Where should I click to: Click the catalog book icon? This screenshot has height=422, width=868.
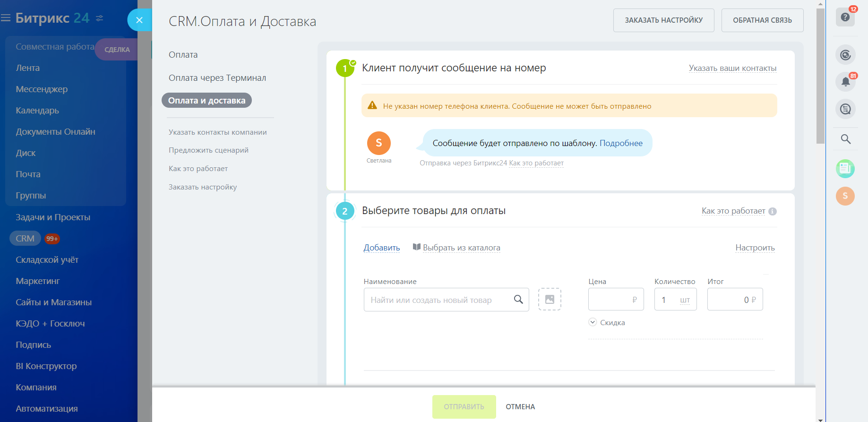[x=416, y=247]
